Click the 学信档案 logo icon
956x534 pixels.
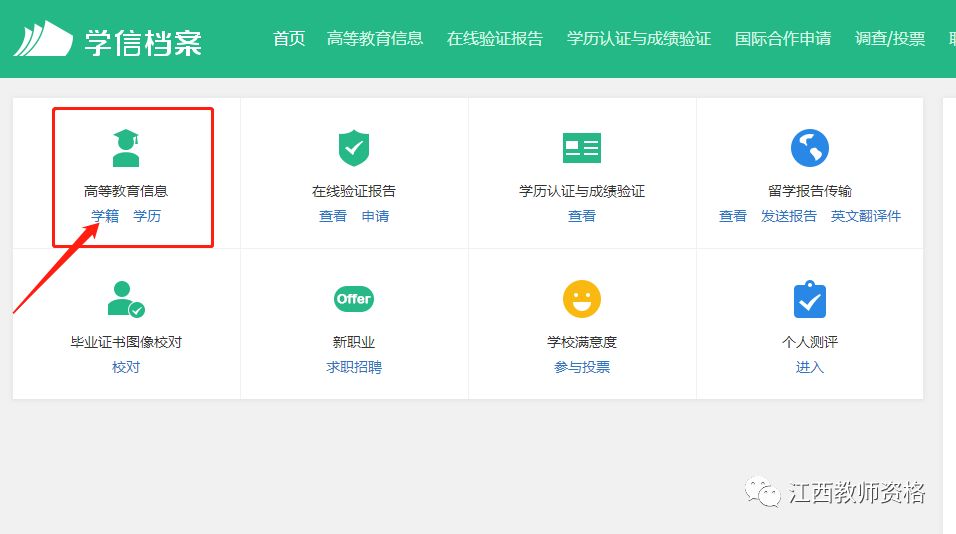(43, 38)
